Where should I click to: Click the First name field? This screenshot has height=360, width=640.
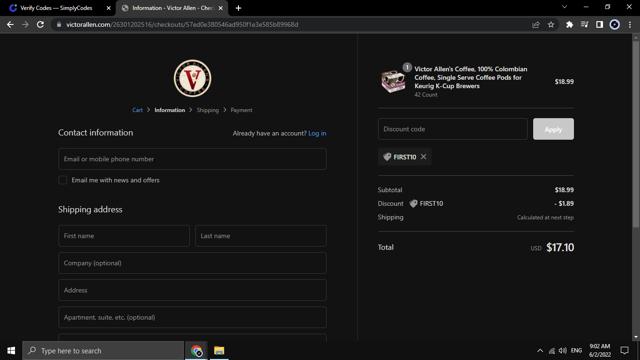pos(124,236)
